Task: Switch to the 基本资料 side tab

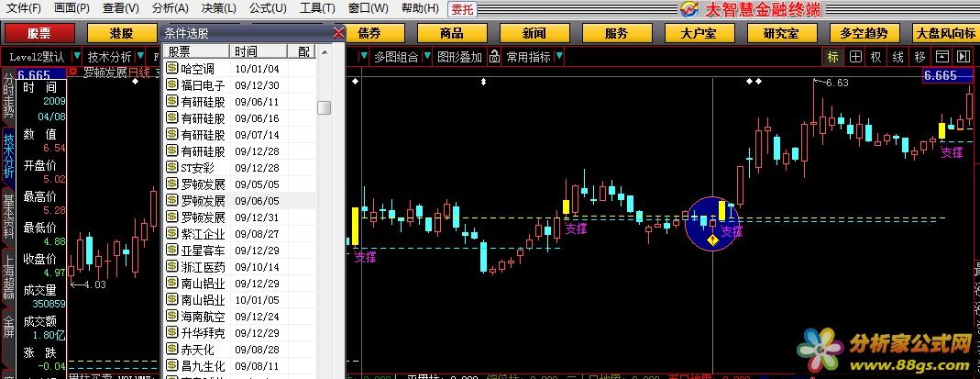Action: (8, 217)
